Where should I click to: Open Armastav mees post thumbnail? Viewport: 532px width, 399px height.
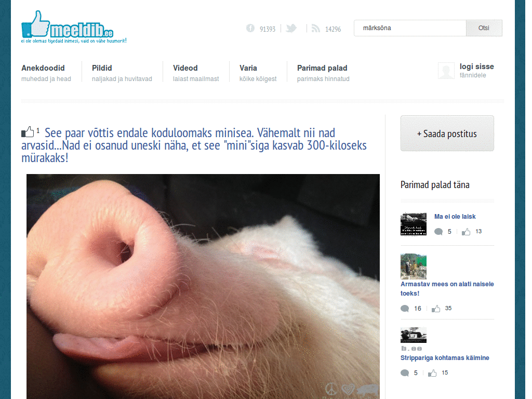413,267
